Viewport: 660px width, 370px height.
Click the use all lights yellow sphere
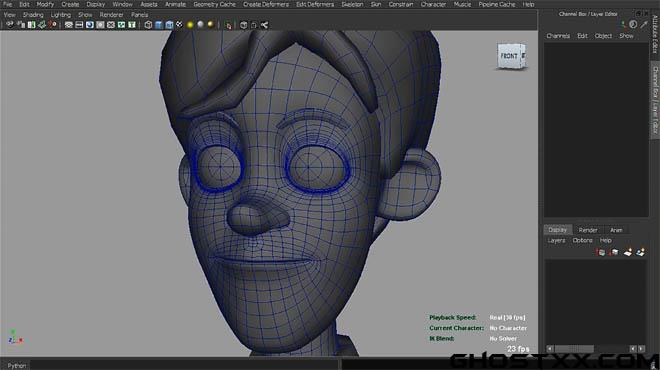pos(190,25)
